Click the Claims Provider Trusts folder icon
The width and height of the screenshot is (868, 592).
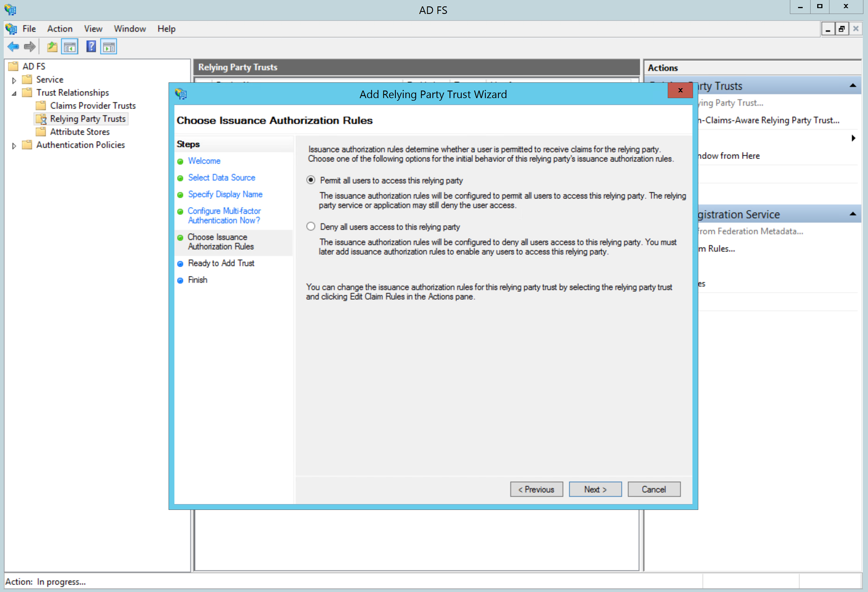click(41, 106)
